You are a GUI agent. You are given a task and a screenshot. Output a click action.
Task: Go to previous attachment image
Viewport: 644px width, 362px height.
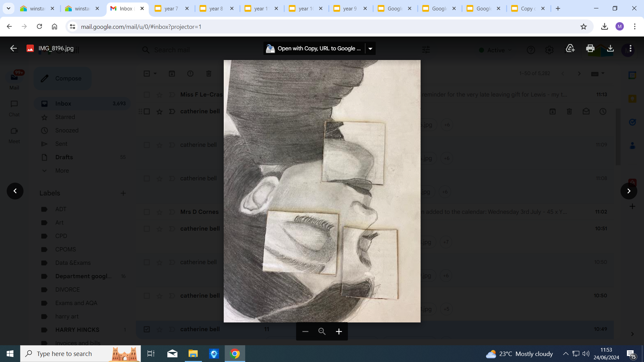click(x=15, y=191)
